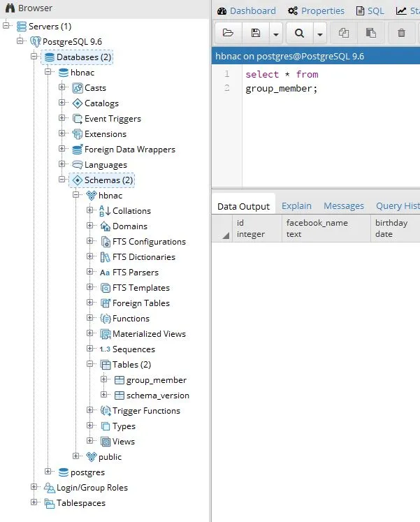Expand the group_member table node
This screenshot has width=420, height=522.
pos(104,379)
